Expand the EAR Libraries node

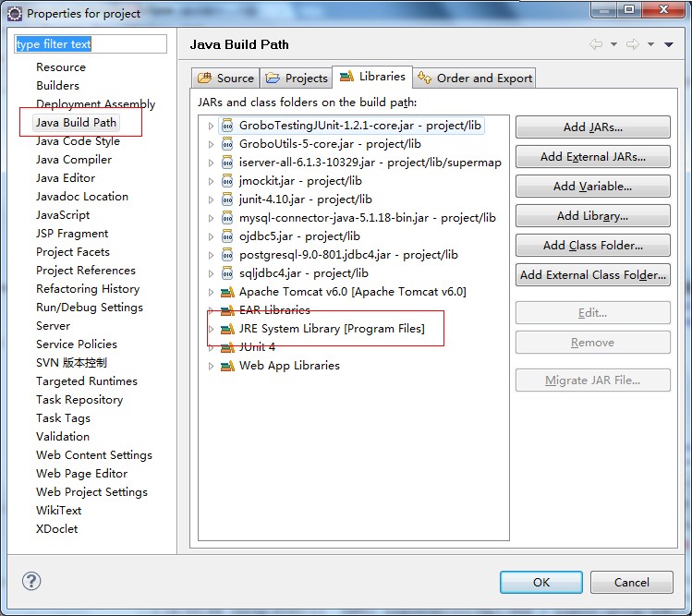click(x=211, y=310)
